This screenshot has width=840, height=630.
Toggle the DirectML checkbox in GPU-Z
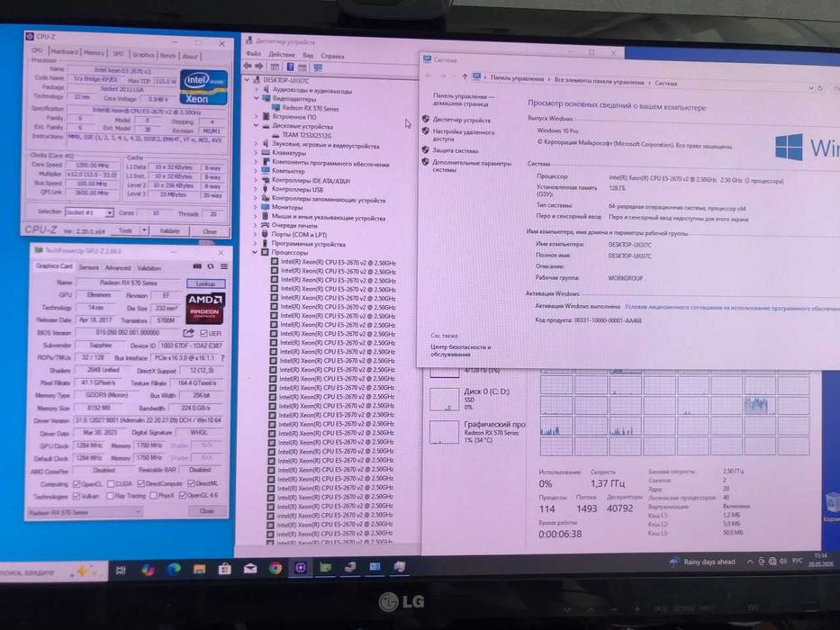pyautogui.click(x=191, y=484)
